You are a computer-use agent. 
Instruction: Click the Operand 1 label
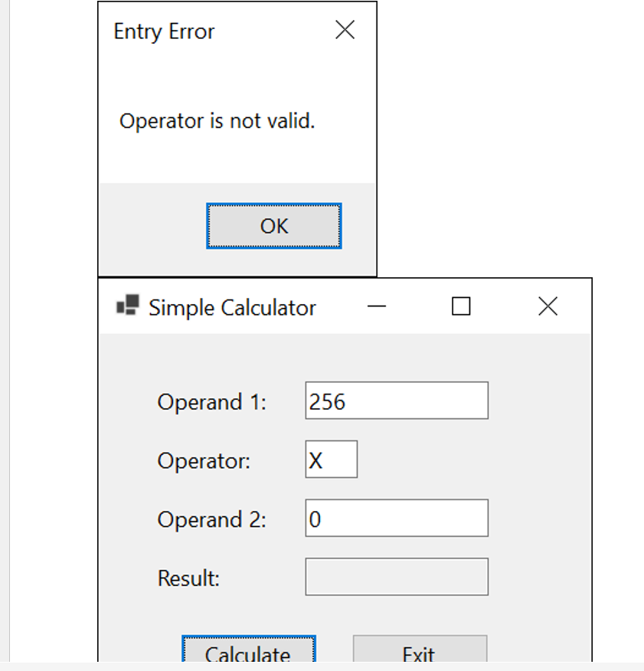[x=211, y=401]
